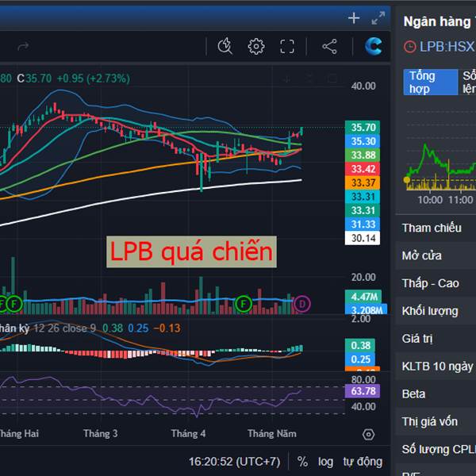
Task: Click the share chart icon
Action: 329,47
